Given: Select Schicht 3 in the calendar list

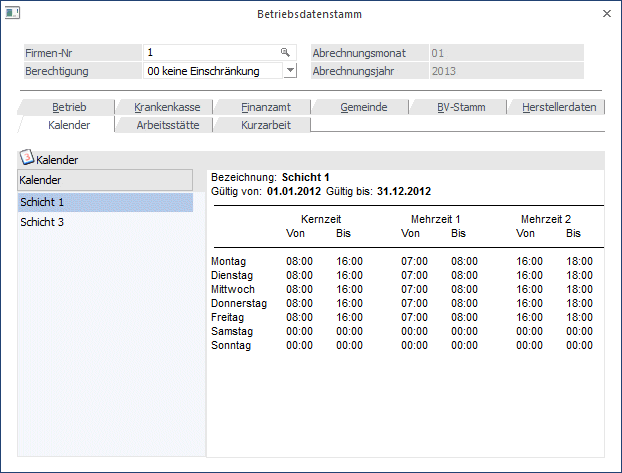Looking at the screenshot, I should click(x=105, y=222).
